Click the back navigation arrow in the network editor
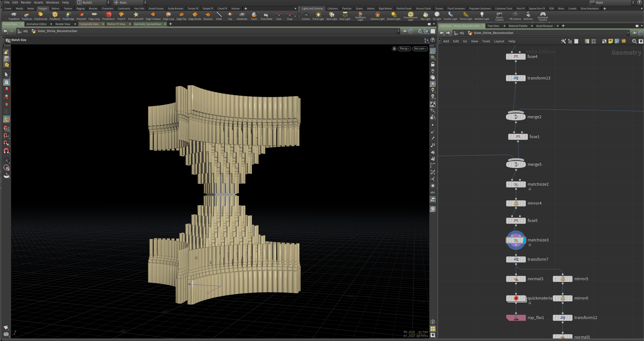This screenshot has height=341, width=644. (x=442, y=33)
